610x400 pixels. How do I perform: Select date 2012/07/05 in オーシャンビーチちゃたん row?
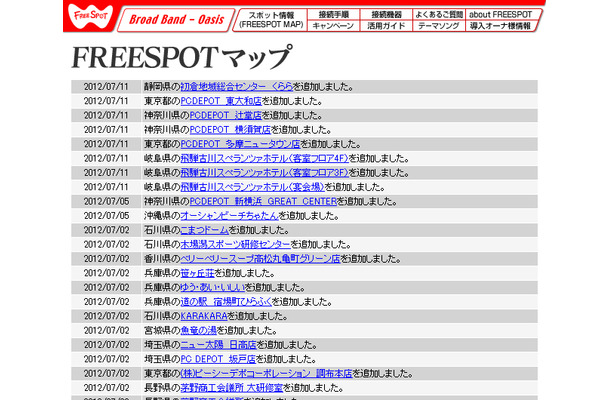[x=106, y=216]
